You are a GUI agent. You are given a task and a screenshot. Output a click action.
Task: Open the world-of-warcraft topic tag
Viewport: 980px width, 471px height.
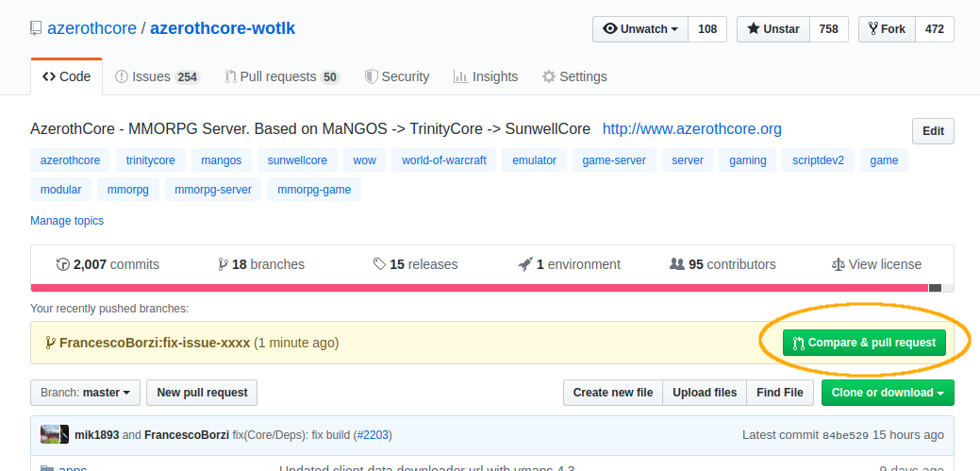443,160
